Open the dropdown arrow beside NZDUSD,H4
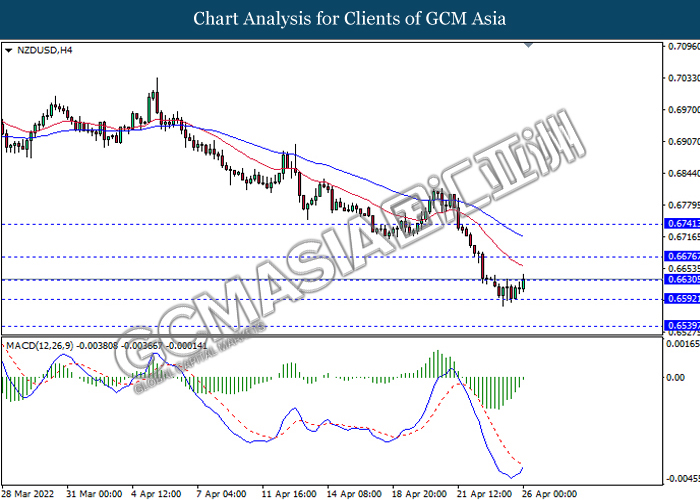The height and width of the screenshot is (500, 700). [x=8, y=51]
